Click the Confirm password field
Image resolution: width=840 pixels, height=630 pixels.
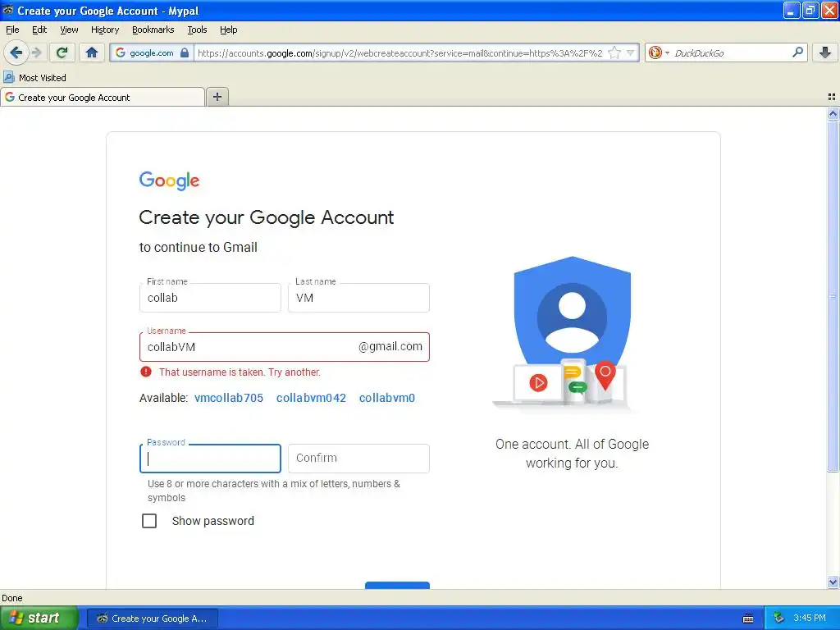(358, 459)
